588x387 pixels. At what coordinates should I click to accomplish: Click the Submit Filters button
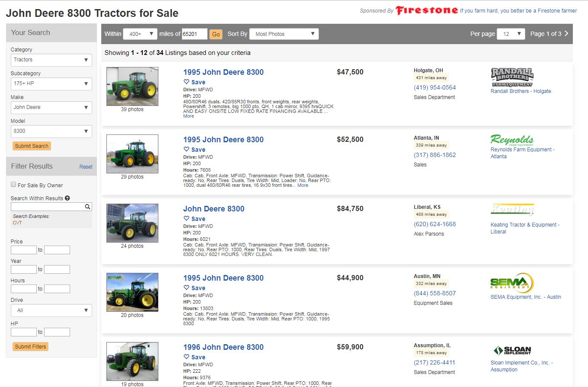coord(30,346)
